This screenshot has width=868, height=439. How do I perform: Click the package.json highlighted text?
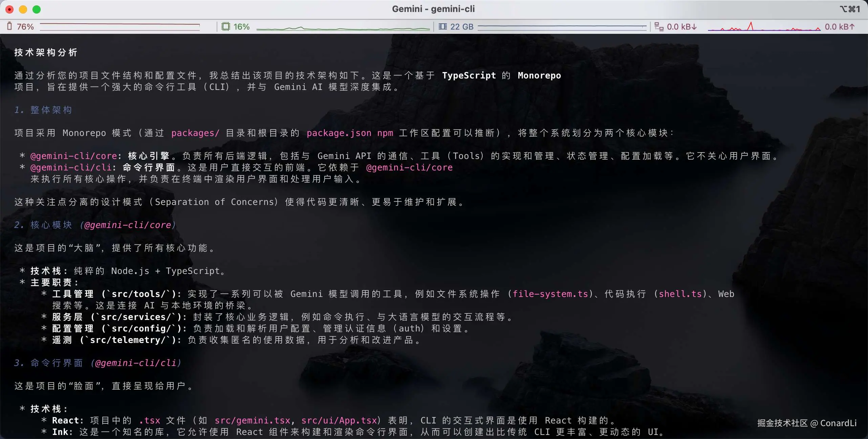point(339,133)
